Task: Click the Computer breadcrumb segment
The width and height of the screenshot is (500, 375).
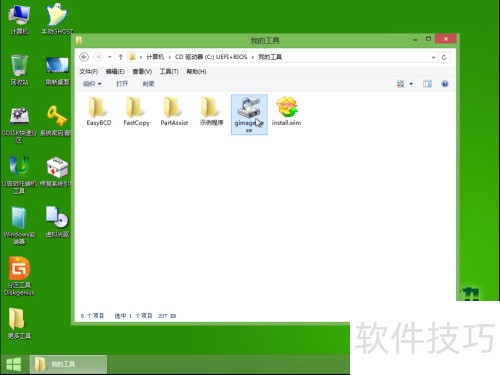Action: 155,57
